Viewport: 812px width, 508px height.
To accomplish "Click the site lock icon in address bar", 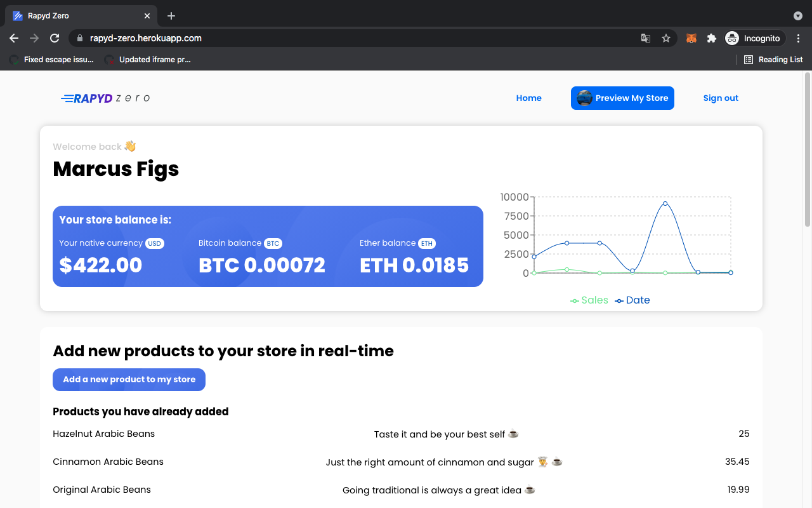I will 79,38.
